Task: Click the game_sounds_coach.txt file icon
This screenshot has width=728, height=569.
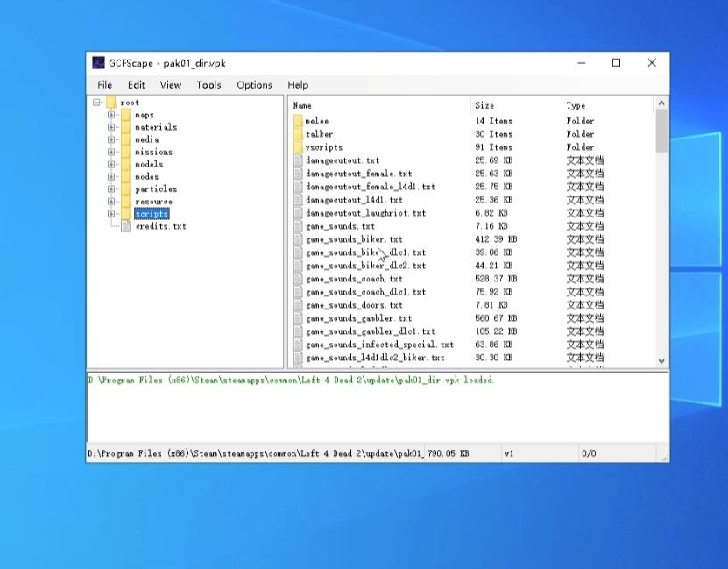Action: point(298,279)
